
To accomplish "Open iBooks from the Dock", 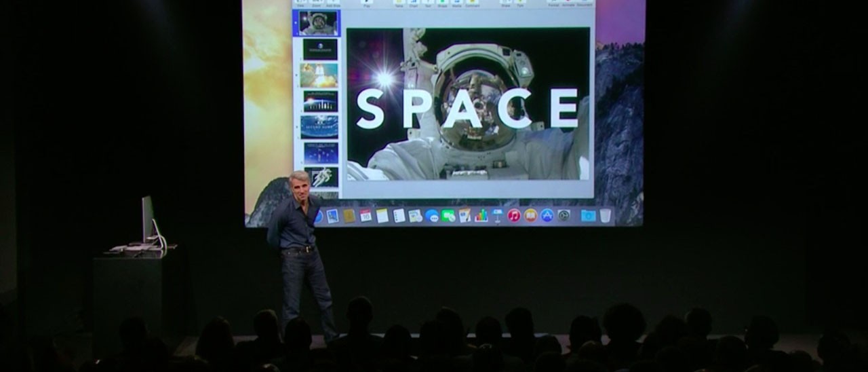I will pyautogui.click(x=530, y=215).
